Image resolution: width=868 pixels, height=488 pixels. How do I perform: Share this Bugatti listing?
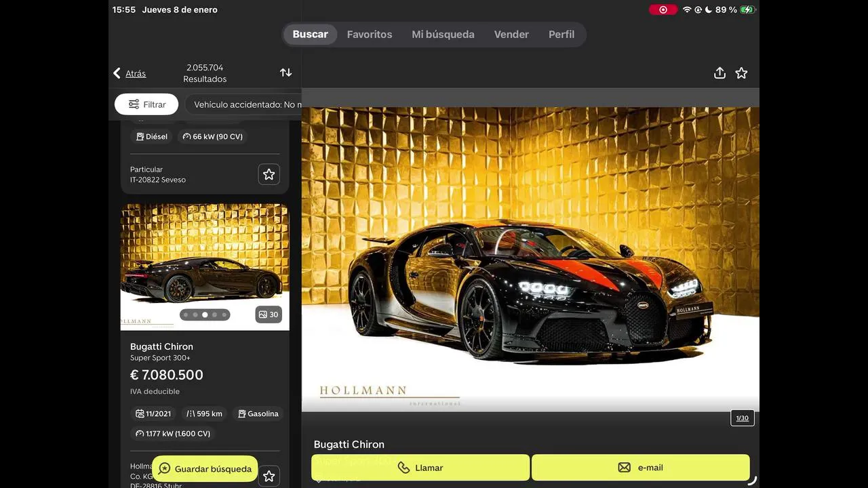click(x=719, y=73)
